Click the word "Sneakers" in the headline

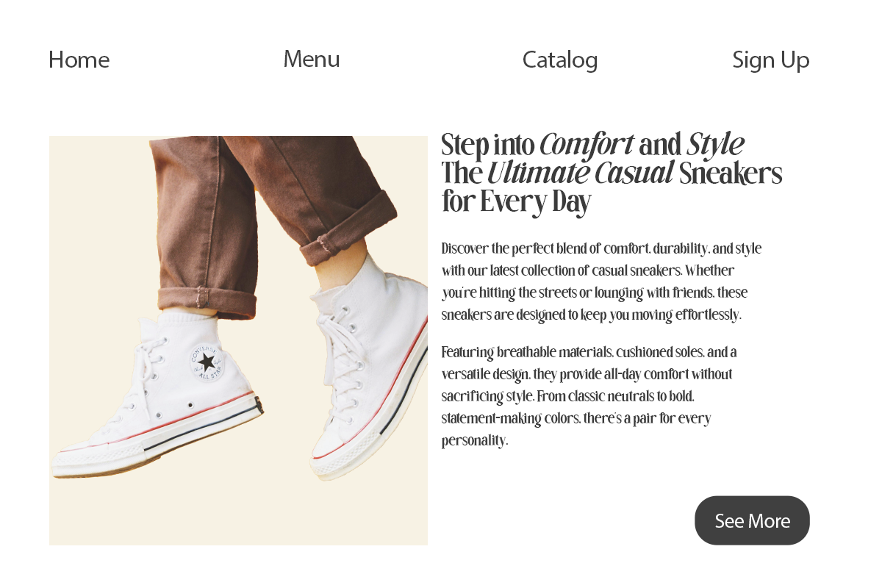(x=730, y=174)
